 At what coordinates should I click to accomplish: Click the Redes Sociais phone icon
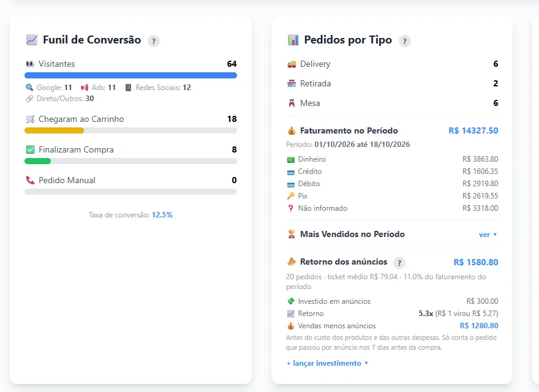(128, 88)
